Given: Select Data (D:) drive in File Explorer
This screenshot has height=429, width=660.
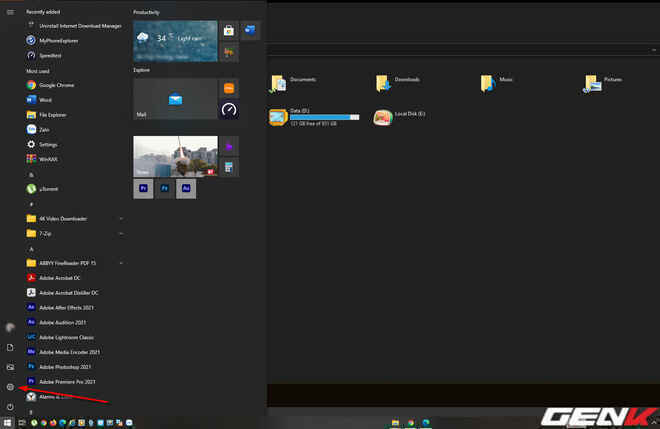Looking at the screenshot, I should click(x=314, y=117).
